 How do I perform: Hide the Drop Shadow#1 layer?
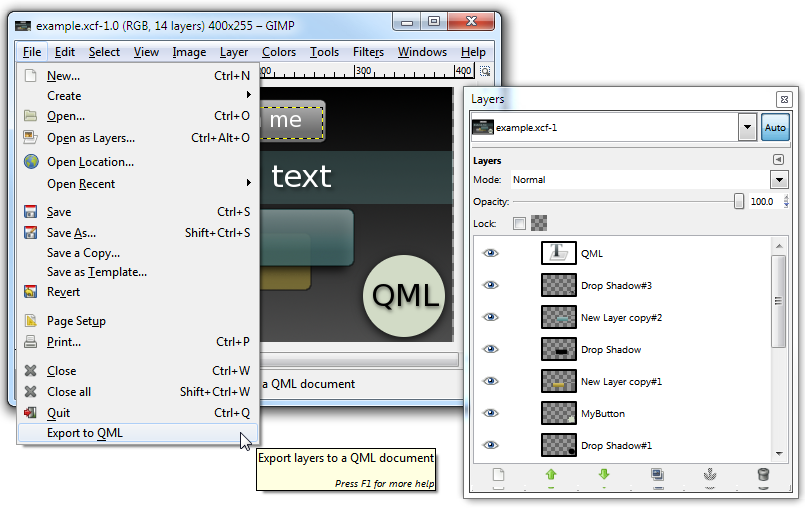click(x=491, y=445)
